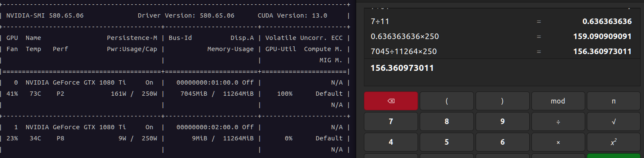Click GPU 0 memory usage 7045MiB

(x=194, y=94)
